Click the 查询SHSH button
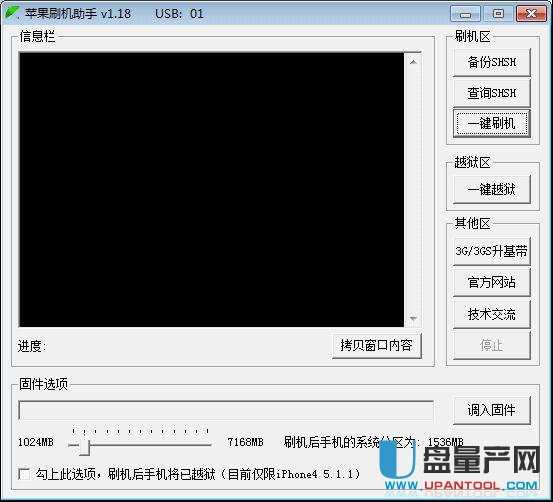The height and width of the screenshot is (502, 553). pos(492,93)
